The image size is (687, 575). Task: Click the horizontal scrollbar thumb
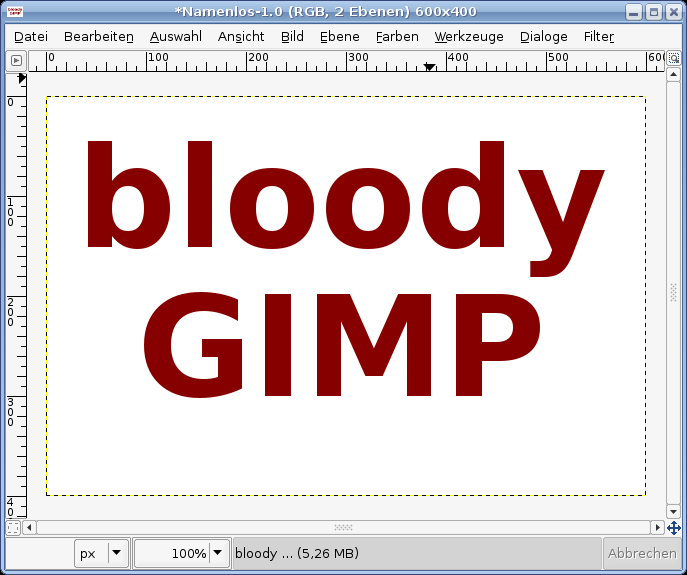coord(344,528)
